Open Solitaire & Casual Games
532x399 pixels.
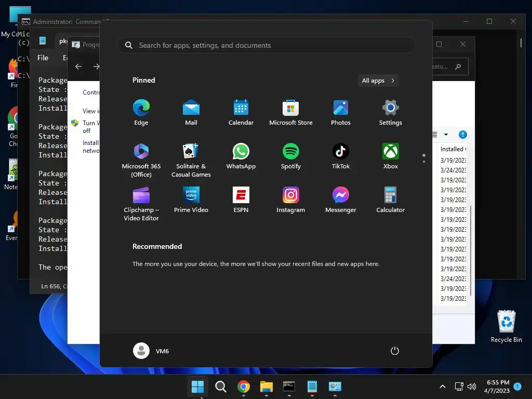click(x=191, y=160)
